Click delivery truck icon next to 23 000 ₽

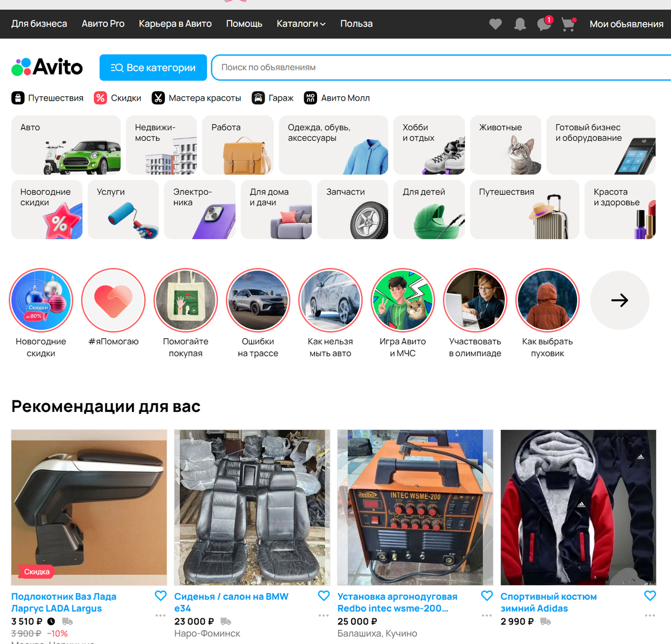(226, 622)
